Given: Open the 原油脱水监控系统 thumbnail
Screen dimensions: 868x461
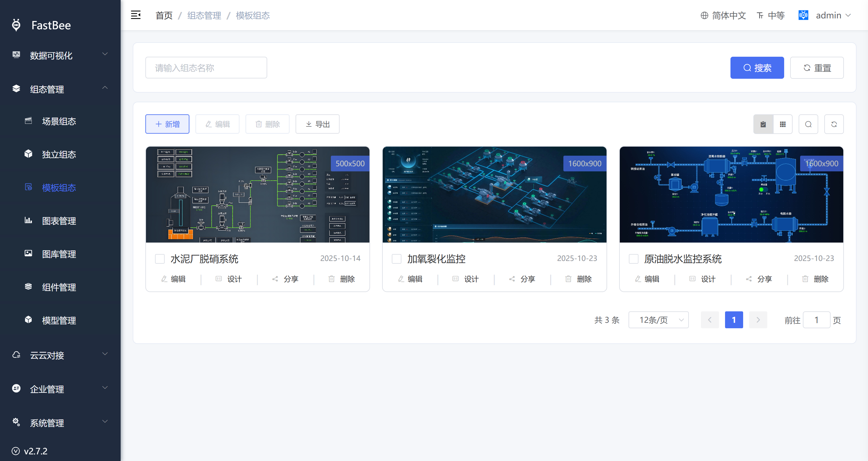Looking at the screenshot, I should pos(731,194).
